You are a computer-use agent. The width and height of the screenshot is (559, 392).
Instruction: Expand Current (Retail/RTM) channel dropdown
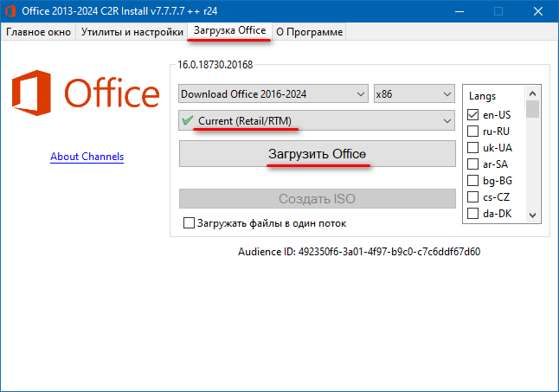click(317, 120)
